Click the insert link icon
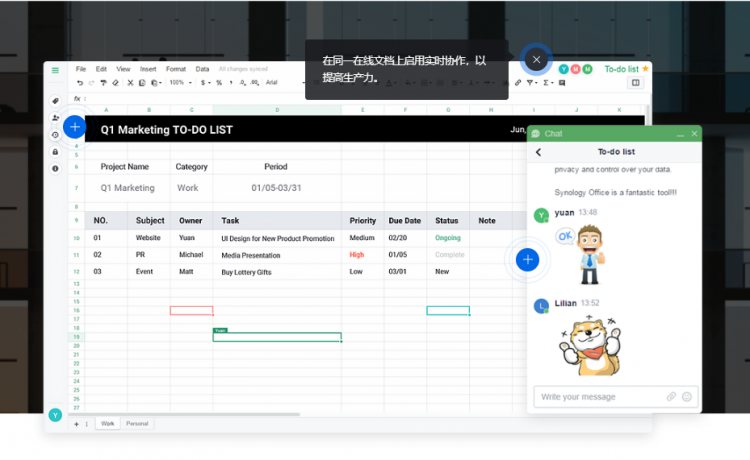Screen dimensions: 750x460 [x=518, y=83]
